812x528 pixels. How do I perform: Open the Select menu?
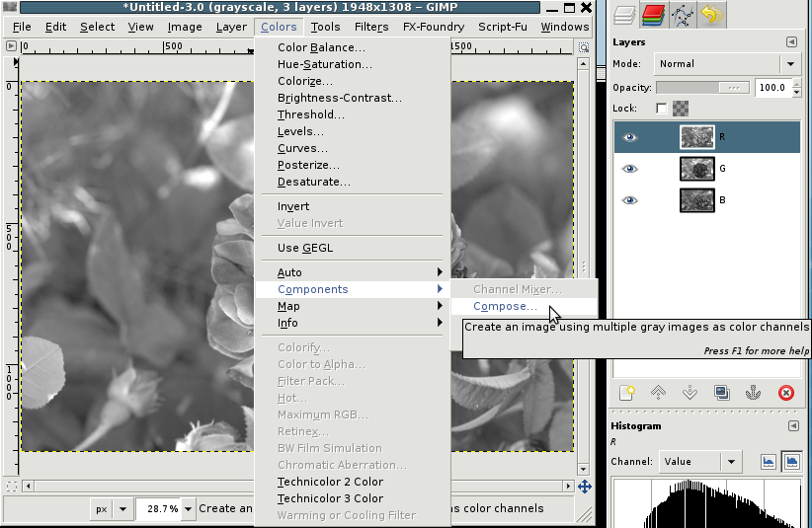tap(97, 27)
